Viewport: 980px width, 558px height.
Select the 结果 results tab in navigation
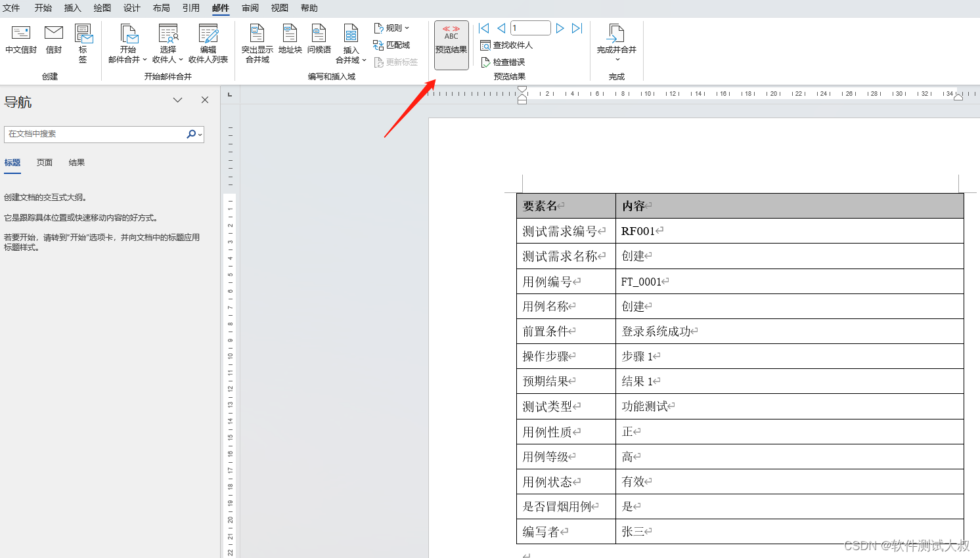pyautogui.click(x=77, y=163)
